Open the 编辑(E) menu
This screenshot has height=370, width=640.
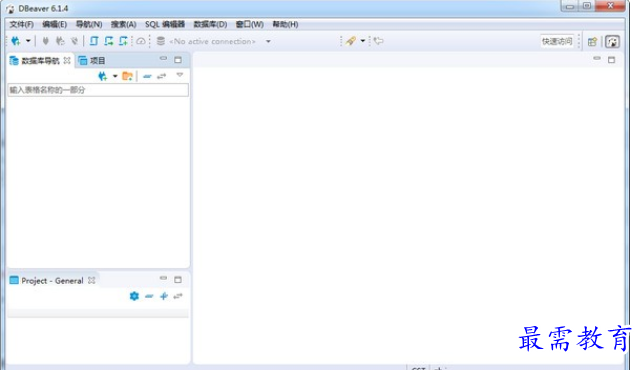55,24
